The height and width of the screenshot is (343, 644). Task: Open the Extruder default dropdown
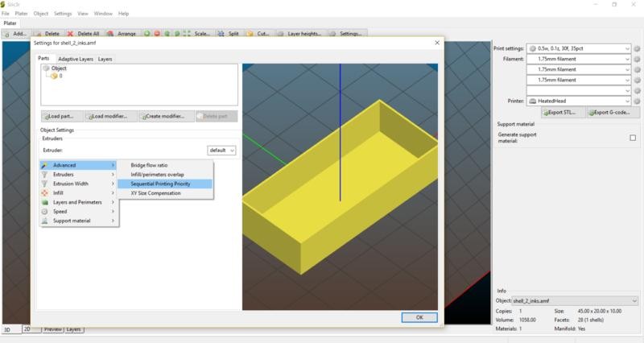point(221,150)
